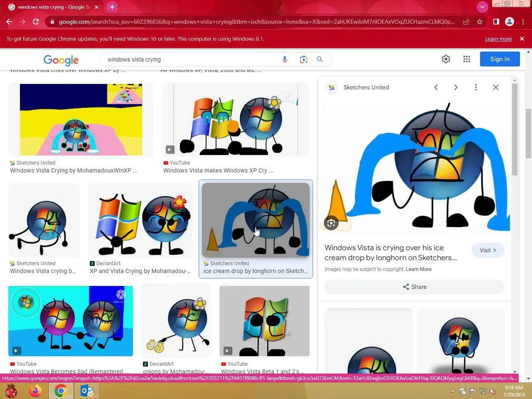Click 'Sketchers United' source in preview header
532x399 pixels.
[x=366, y=87]
